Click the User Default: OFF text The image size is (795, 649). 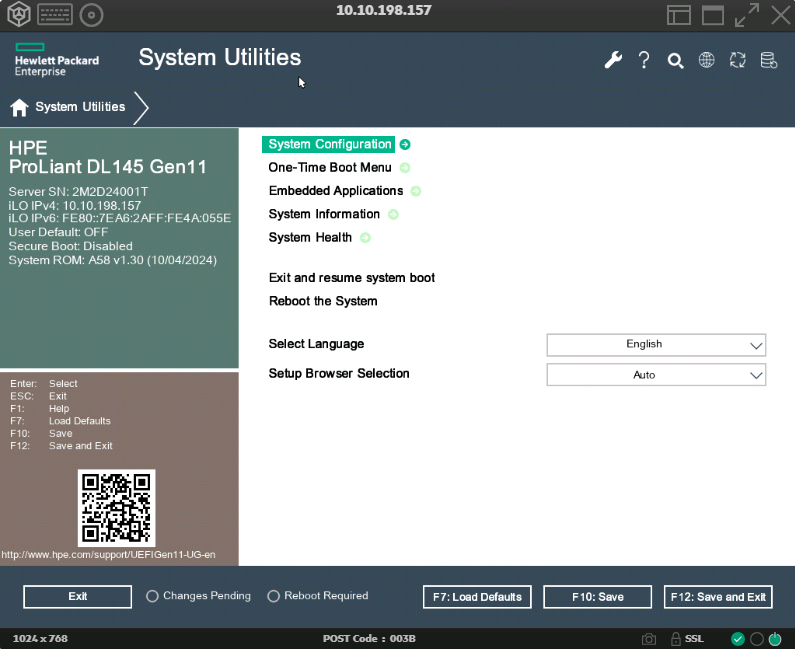point(58,233)
